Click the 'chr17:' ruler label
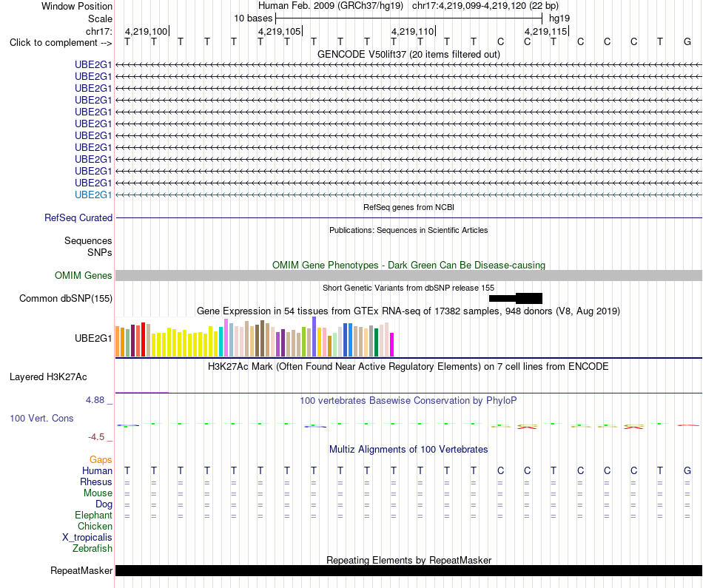The image size is (703, 588). pos(98,31)
